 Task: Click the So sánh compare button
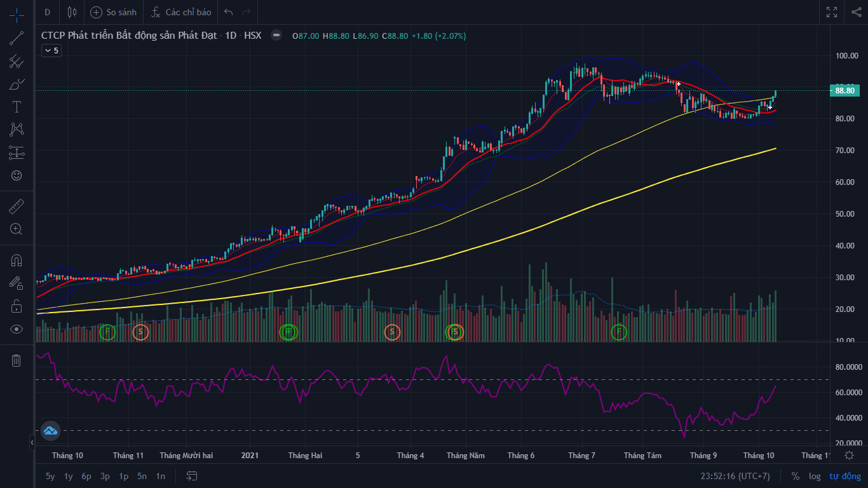(113, 12)
